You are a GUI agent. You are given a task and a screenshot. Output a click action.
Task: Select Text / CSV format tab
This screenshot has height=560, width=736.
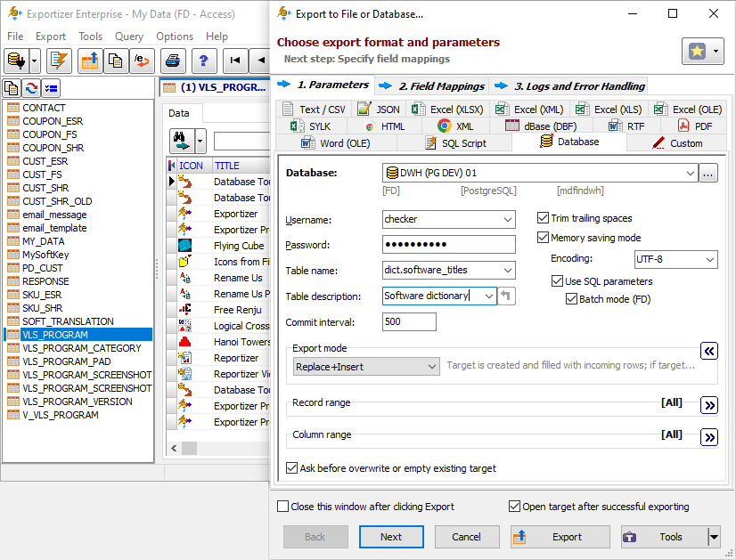tap(314, 110)
